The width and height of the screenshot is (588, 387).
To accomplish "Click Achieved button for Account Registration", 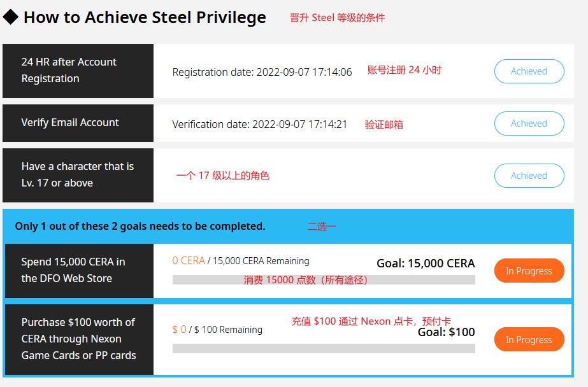I will point(529,71).
